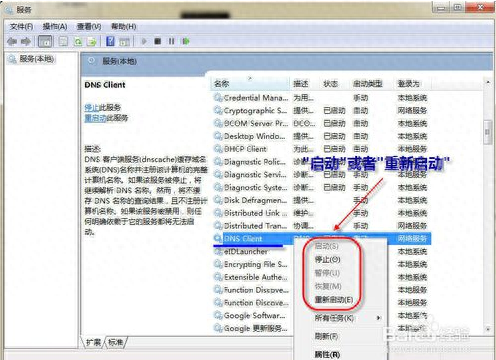Choose 重新启动(E) in context menu
The height and width of the screenshot is (360, 496).
click(334, 300)
